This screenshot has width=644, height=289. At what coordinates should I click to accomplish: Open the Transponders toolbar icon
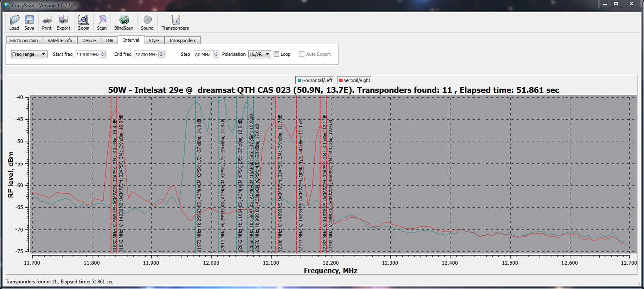(175, 21)
